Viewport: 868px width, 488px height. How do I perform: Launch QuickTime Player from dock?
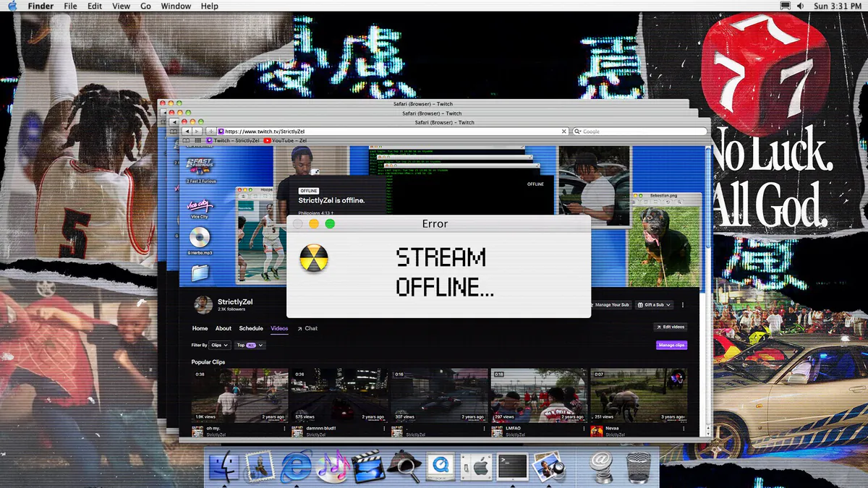point(440,466)
